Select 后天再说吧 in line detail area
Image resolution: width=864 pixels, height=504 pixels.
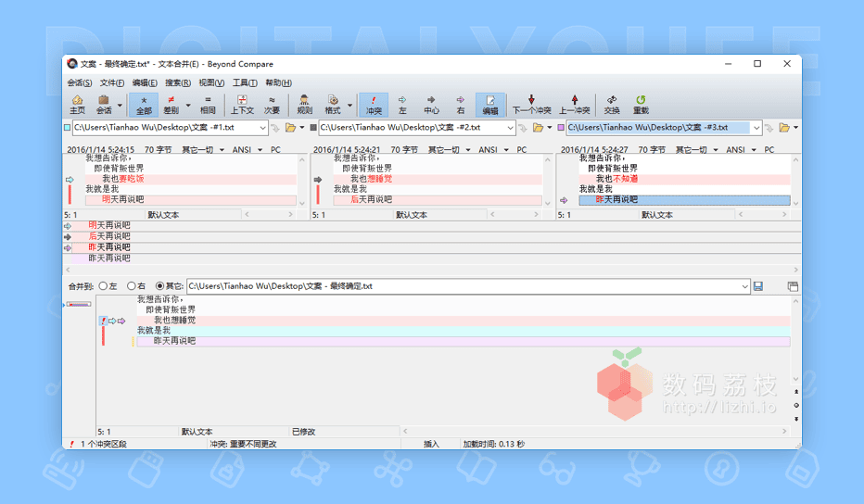109,236
